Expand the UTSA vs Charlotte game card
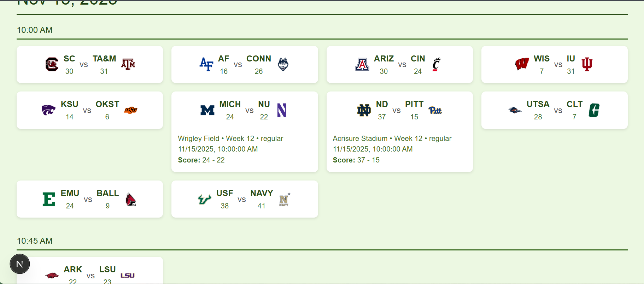Image resolution: width=644 pixels, height=284 pixels. click(x=554, y=110)
